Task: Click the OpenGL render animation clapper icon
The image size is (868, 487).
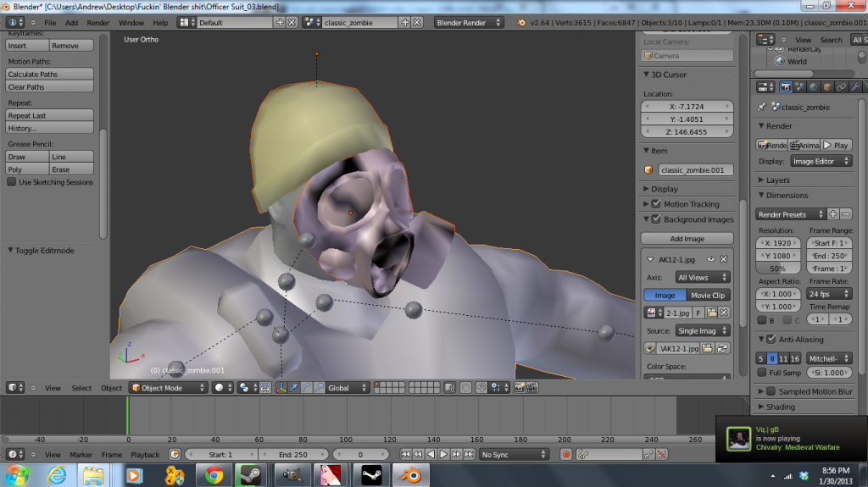Action: click(532, 388)
